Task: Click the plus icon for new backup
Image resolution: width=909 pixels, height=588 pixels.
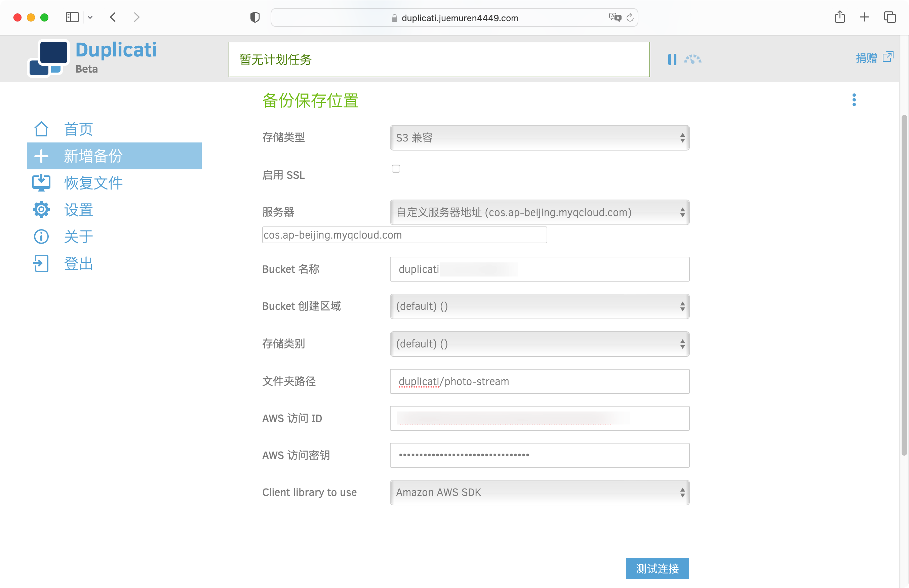Action: coord(41,156)
